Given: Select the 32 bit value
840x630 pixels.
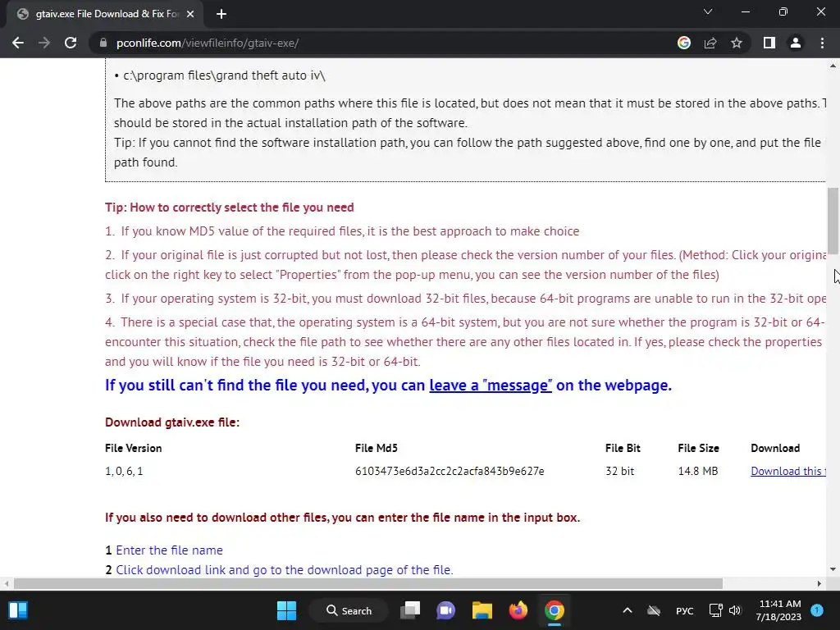Looking at the screenshot, I should coord(620,471).
